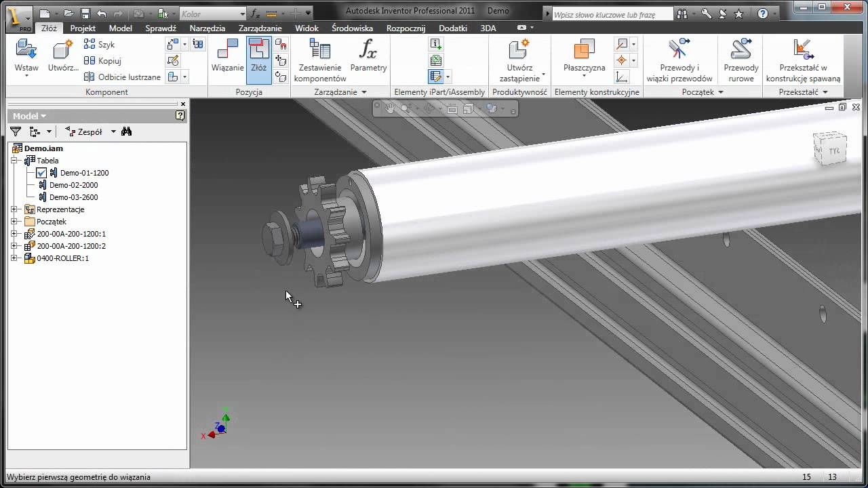This screenshot has width=868, height=488.
Task: Click the Odbicie lustrzane mirror button
Action: (122, 77)
